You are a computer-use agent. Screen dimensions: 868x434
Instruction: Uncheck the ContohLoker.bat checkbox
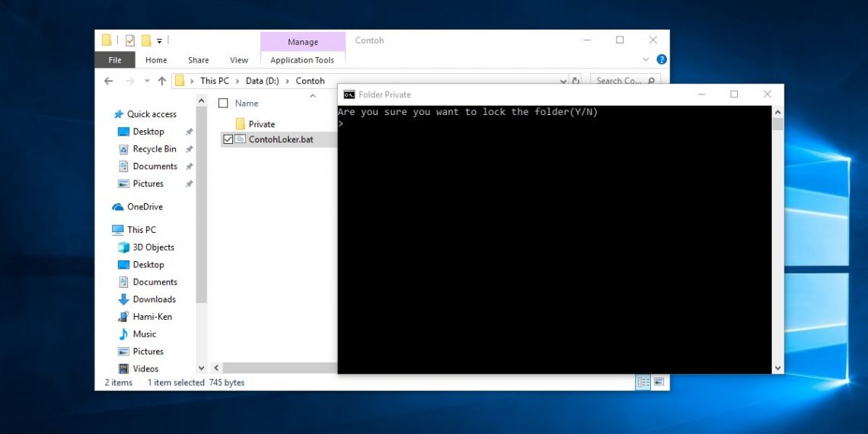point(228,139)
